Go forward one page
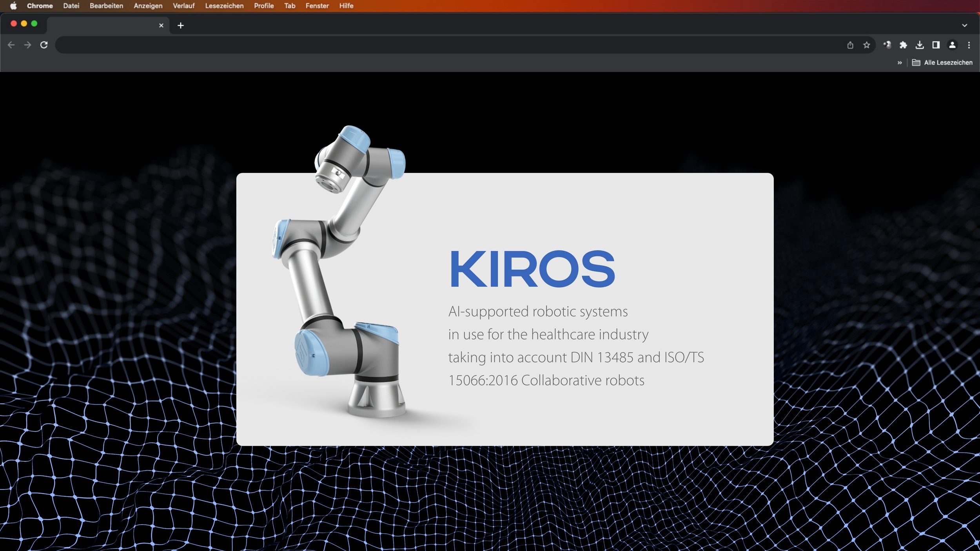 click(27, 45)
